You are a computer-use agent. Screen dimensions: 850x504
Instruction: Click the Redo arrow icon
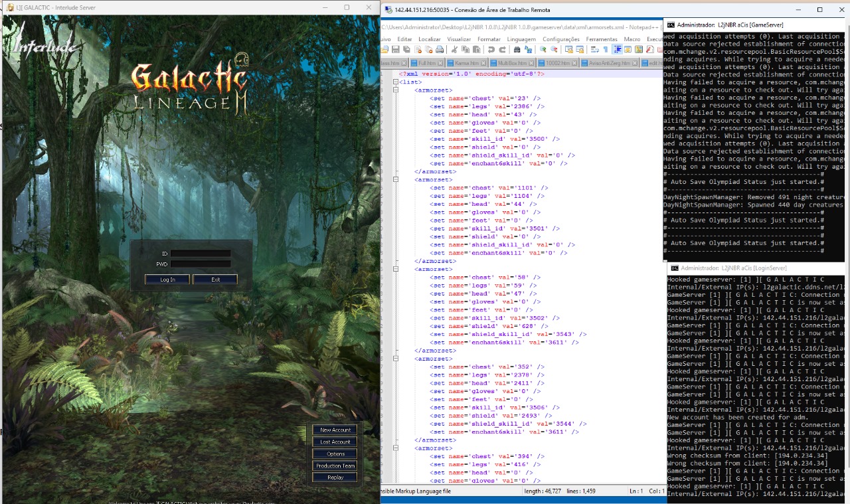pyautogui.click(x=502, y=49)
